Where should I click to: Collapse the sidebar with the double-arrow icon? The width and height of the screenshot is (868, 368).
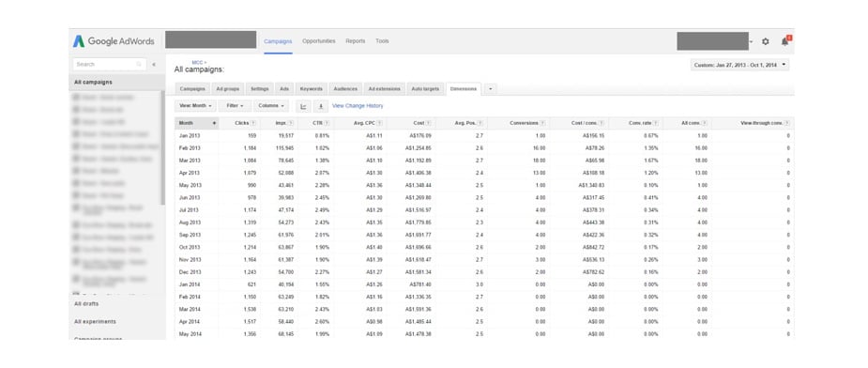[154, 64]
